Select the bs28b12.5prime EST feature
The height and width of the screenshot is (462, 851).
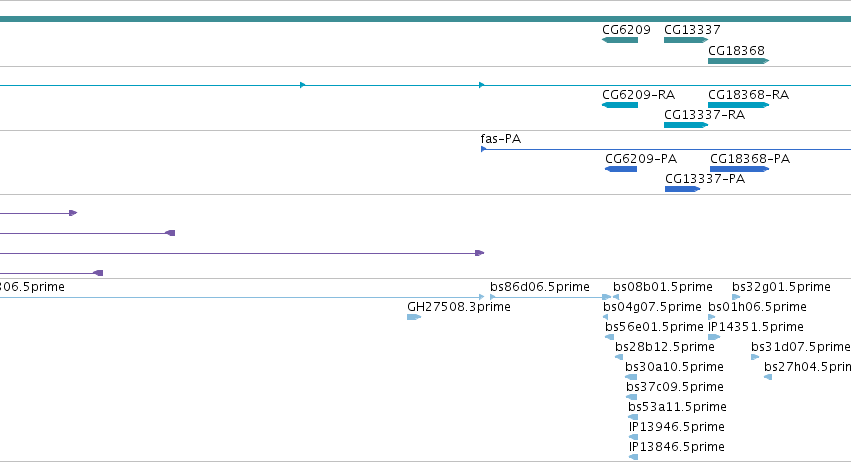point(619,357)
